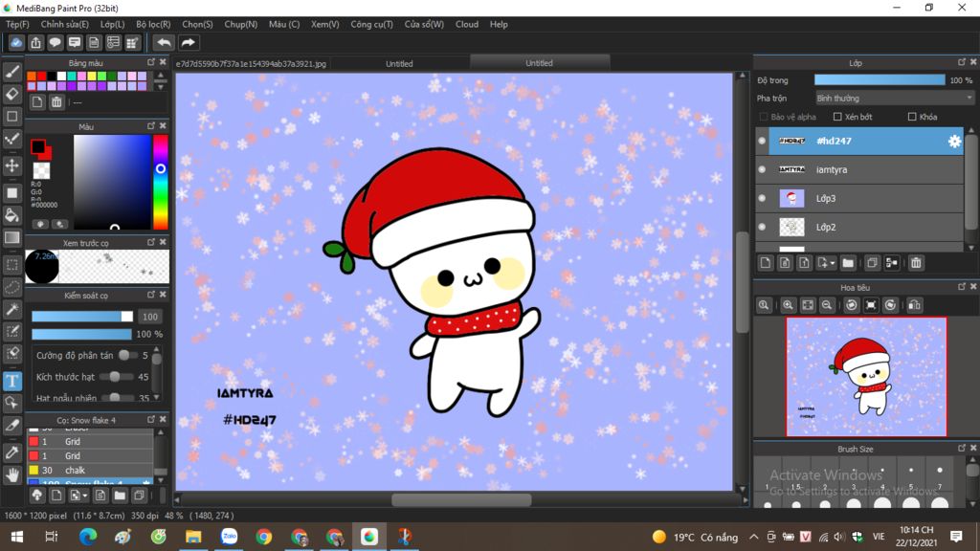Click the hue rainbow strip in Màu panel
The width and height of the screenshot is (980, 551).
[x=161, y=182]
